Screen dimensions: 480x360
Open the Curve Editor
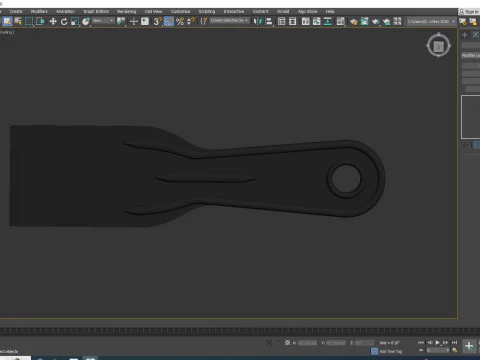click(x=316, y=22)
